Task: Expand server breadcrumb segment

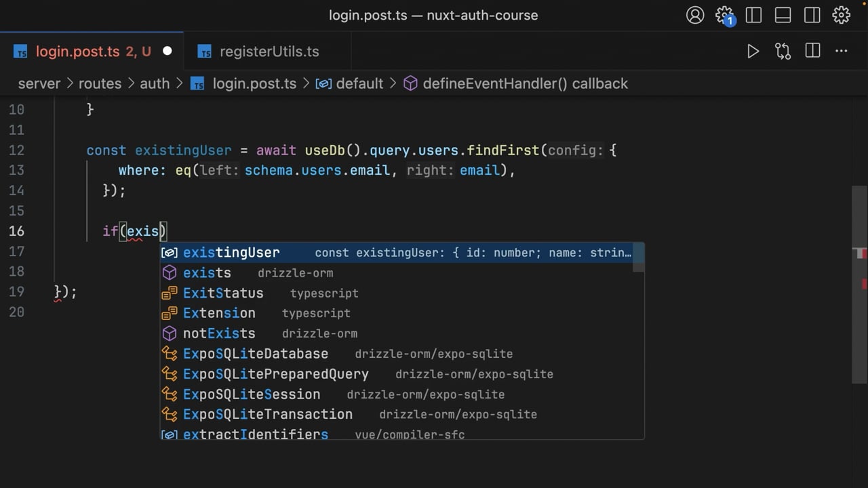Action: [39, 83]
